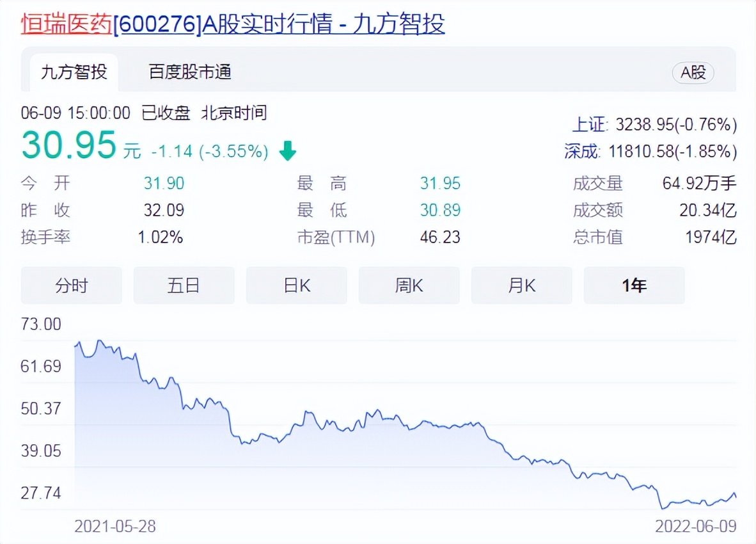
Task: Click the current price 30.95
Action: [68, 146]
